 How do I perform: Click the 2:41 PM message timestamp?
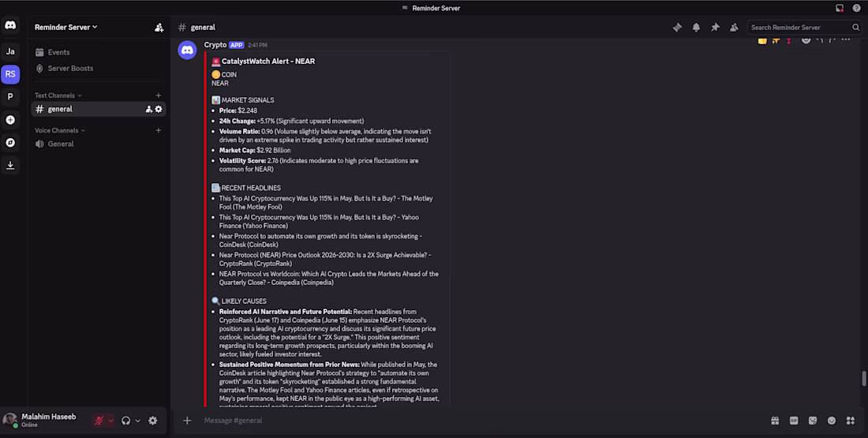[x=257, y=45]
